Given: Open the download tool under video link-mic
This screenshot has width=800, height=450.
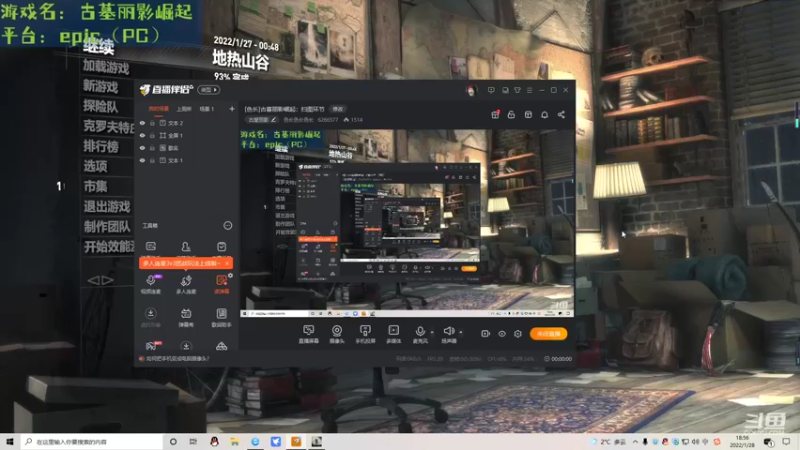Looking at the screenshot, I should 151,317.
